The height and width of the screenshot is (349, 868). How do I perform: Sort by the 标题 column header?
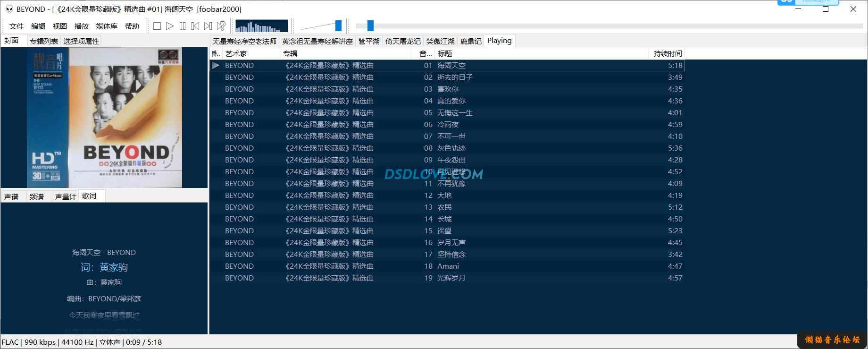(542, 53)
